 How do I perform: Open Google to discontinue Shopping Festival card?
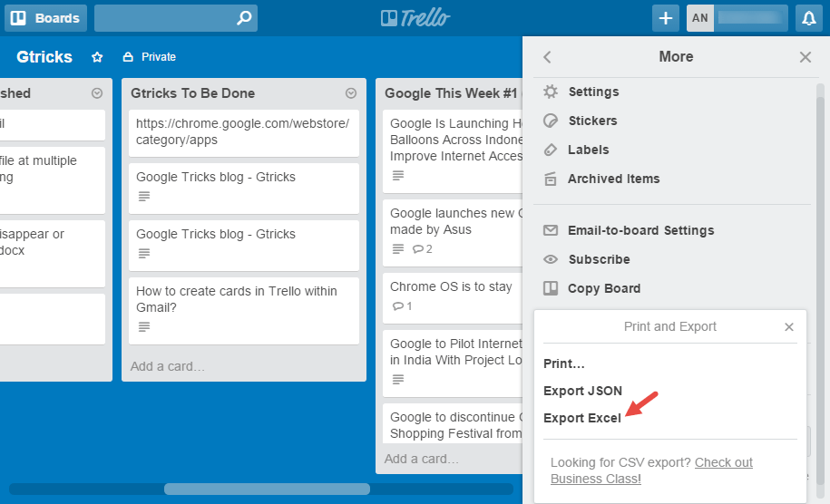453,423
